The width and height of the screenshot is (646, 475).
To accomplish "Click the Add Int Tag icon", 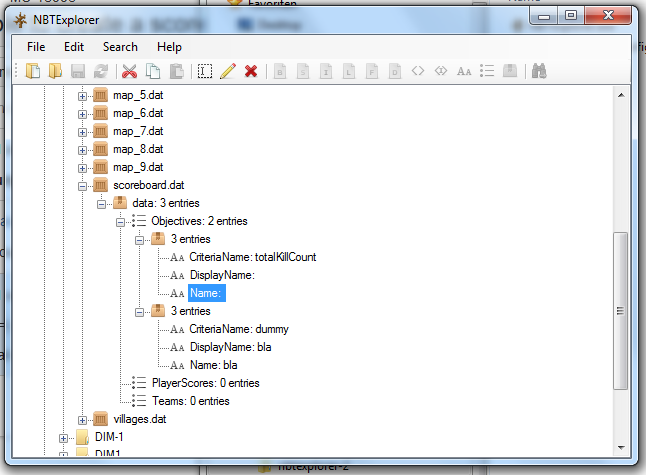I will point(326,71).
